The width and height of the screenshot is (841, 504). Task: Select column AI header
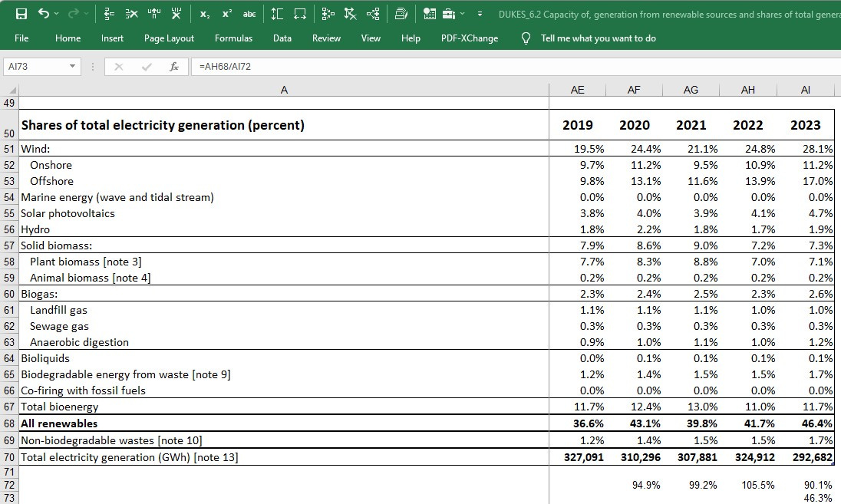pos(805,90)
